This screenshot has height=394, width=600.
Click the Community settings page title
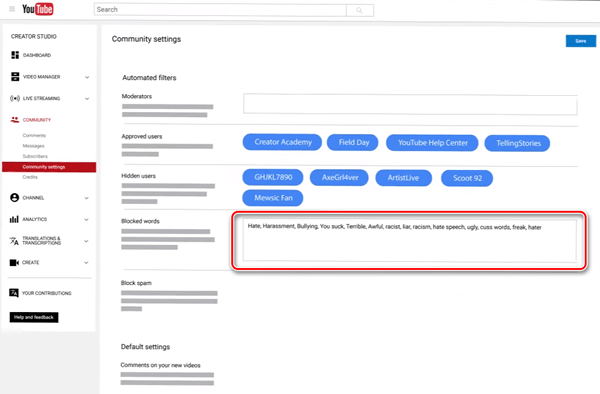point(146,39)
